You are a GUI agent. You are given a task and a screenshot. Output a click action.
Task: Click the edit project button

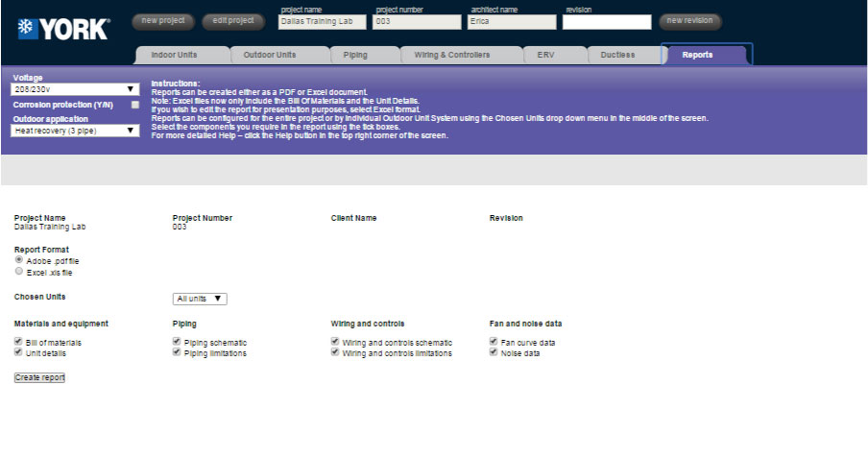pyautogui.click(x=233, y=20)
